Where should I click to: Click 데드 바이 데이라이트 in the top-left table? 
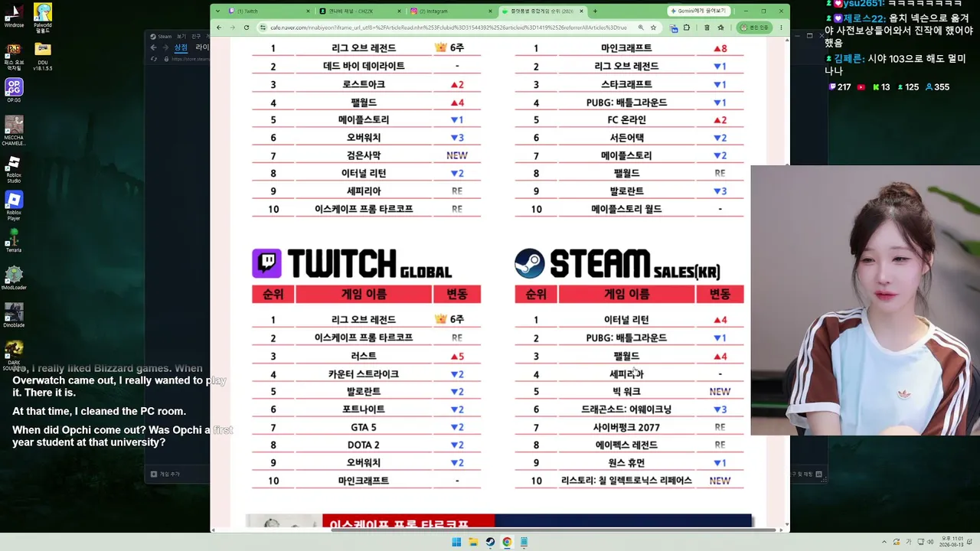(364, 66)
